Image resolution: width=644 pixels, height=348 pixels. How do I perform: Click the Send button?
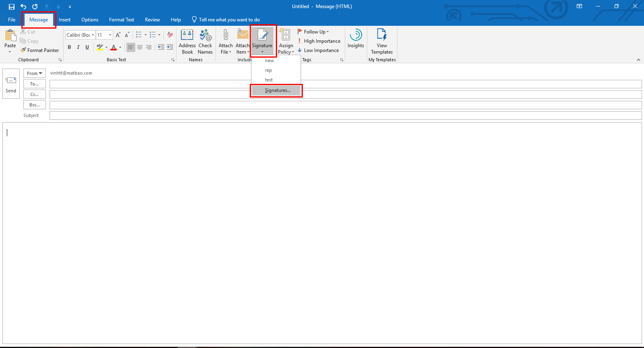[x=11, y=84]
